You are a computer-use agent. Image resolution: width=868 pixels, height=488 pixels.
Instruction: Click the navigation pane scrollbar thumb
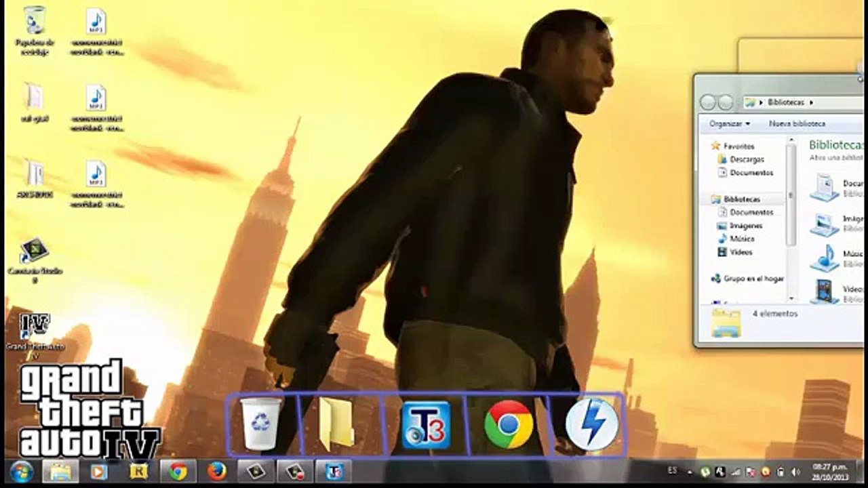tap(791, 194)
